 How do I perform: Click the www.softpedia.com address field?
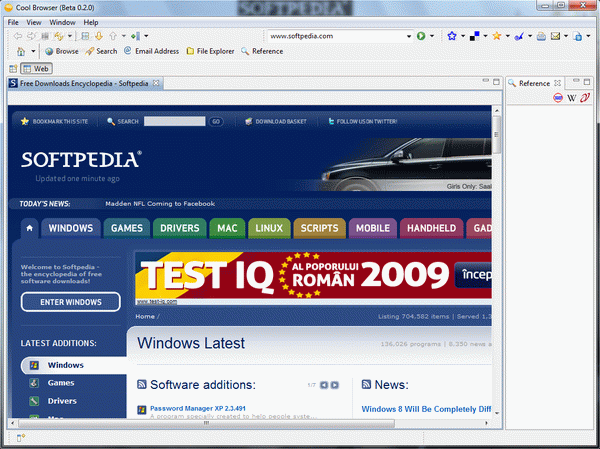(x=336, y=36)
